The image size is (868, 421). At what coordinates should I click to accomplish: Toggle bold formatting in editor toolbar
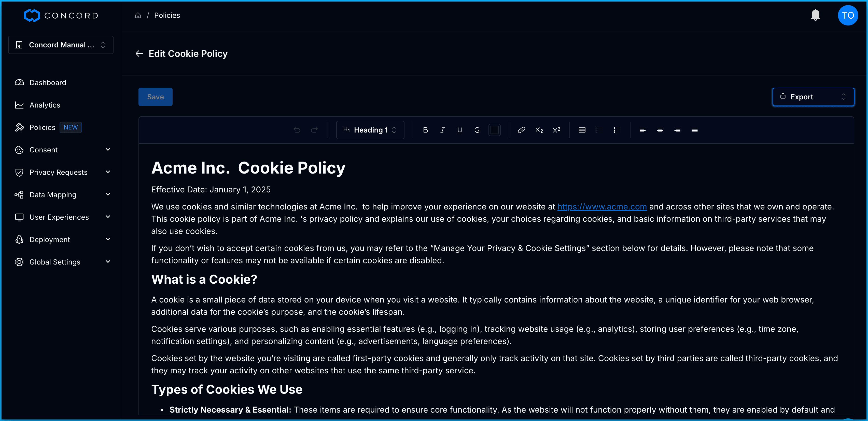425,130
